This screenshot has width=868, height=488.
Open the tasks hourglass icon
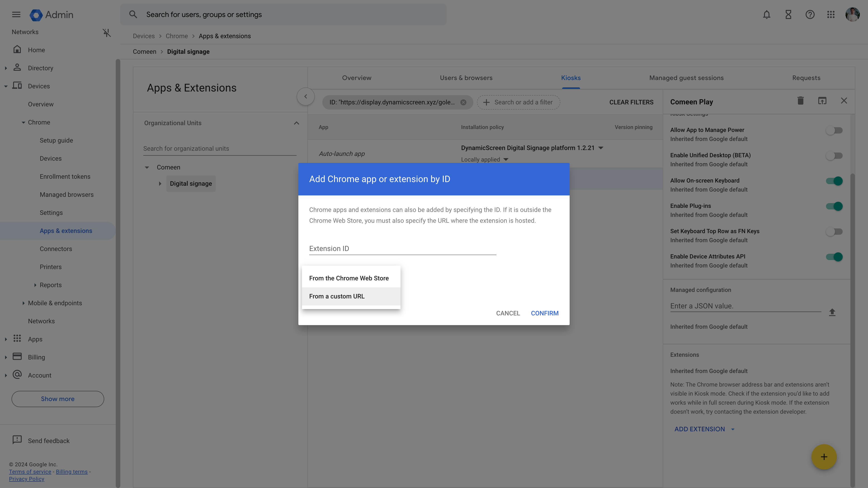pos(788,14)
